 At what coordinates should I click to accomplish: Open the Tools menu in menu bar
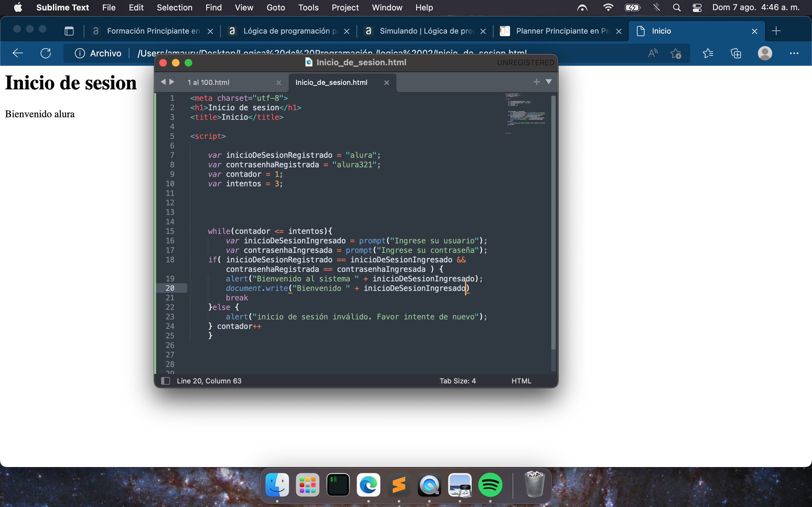308,8
